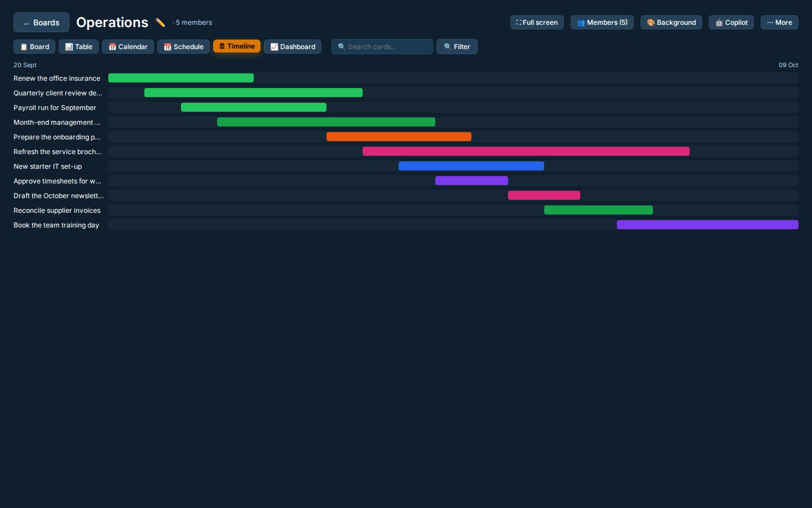Select the Reconcile supplier invoices bar
Screen dimensions: 812x508
[x=598, y=210]
